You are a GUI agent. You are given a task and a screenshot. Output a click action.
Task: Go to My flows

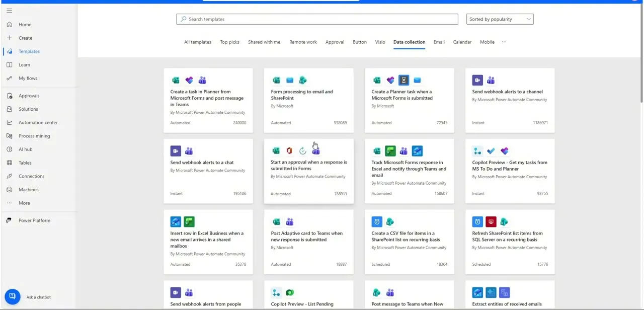(28, 78)
